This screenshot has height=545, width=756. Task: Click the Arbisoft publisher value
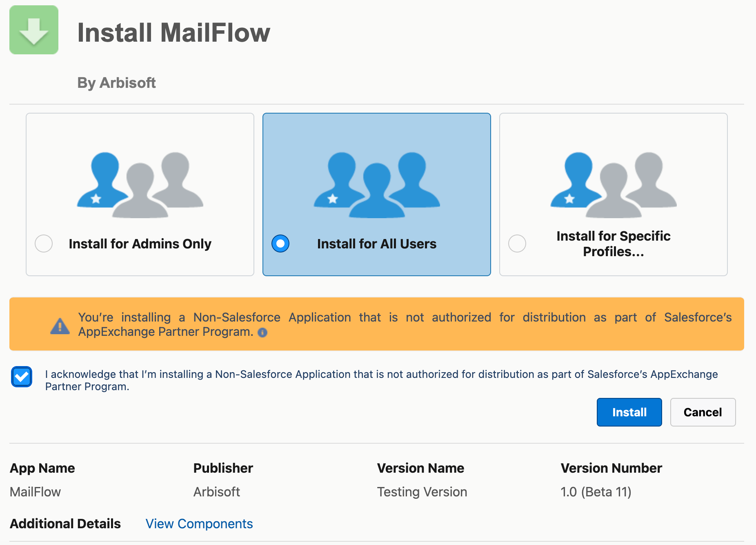[217, 492]
